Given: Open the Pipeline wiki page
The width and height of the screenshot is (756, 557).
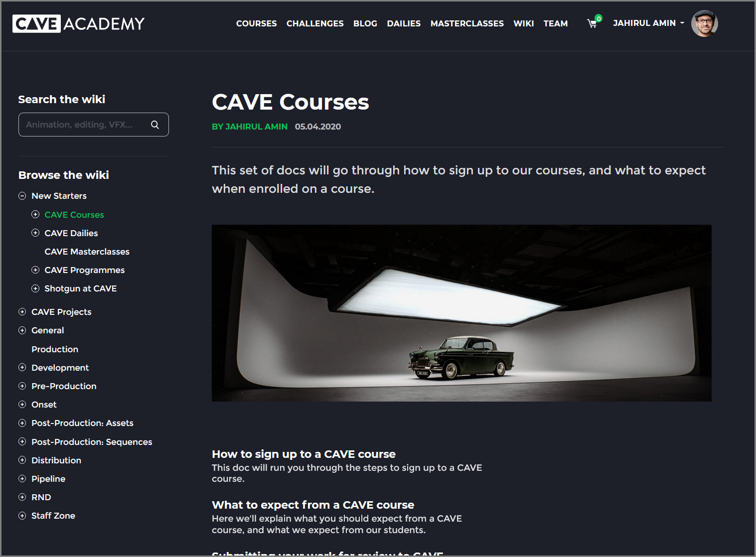Looking at the screenshot, I should coord(48,479).
